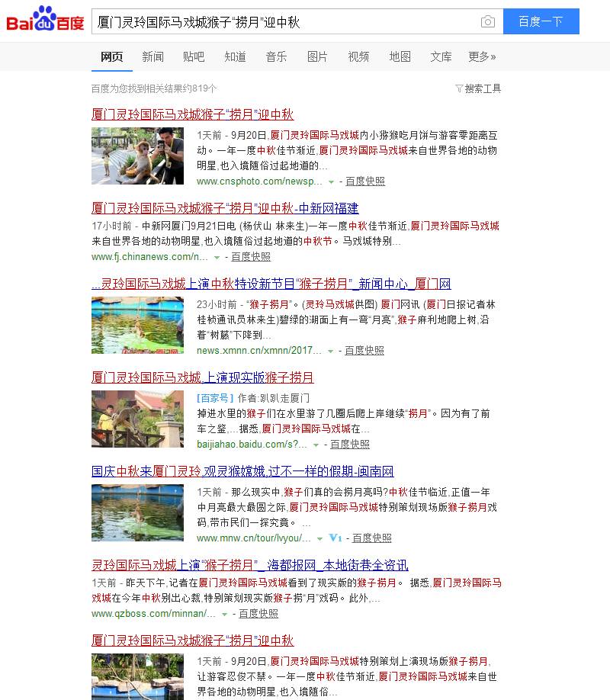Click the baijiahao.baidu.com/s?... URL text
610x700 pixels.
click(252, 445)
